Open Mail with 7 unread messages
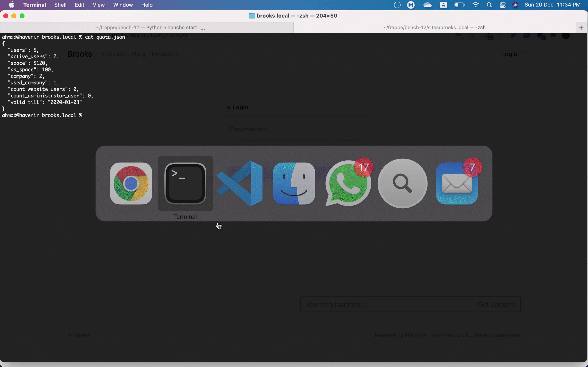 [x=457, y=183]
